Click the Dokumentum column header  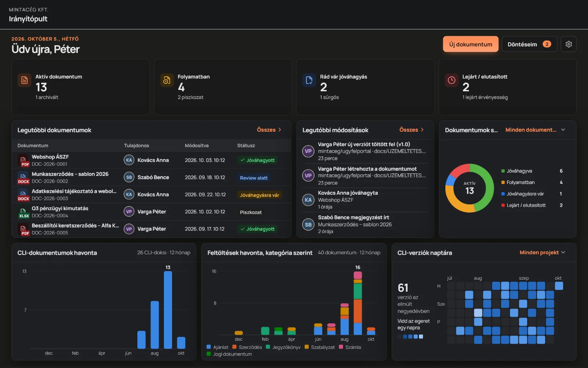pyautogui.click(x=33, y=146)
